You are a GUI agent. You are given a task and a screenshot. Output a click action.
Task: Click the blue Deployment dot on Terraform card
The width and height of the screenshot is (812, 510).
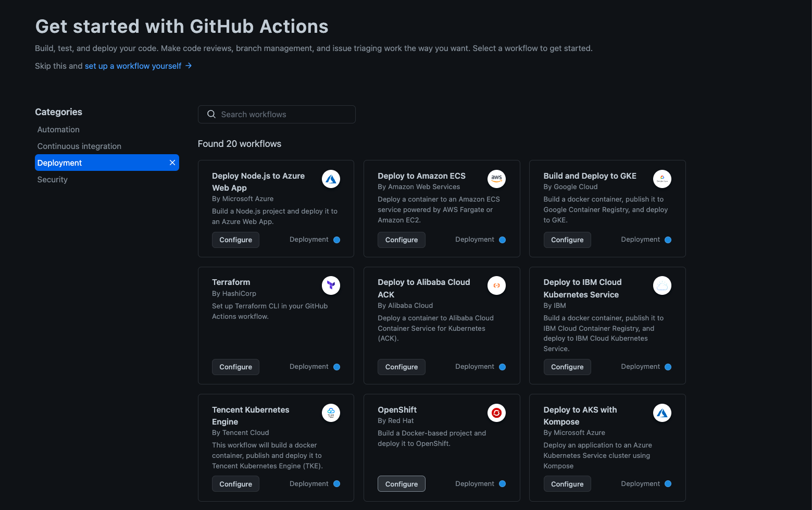click(336, 367)
